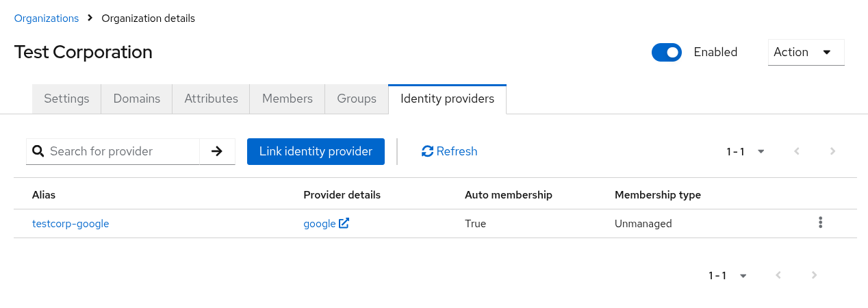The width and height of the screenshot is (868, 308).
Task: Open the testcorp-google alias link
Action: pos(71,223)
